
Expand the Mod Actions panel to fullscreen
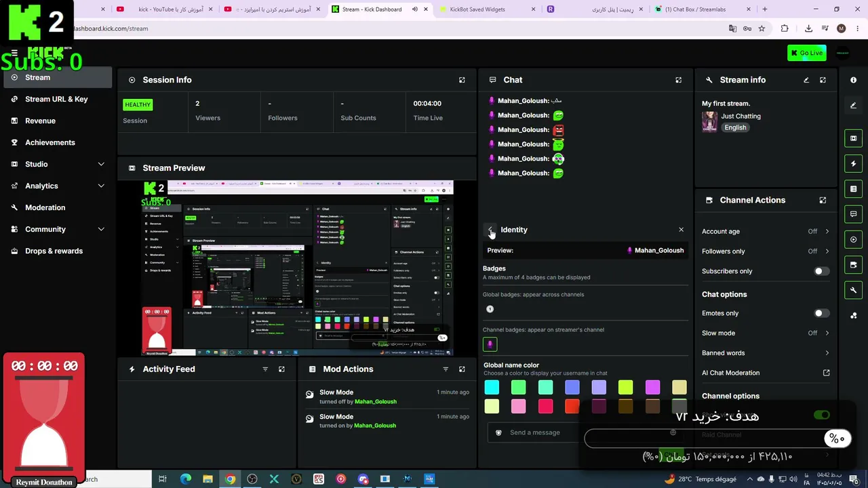pos(462,369)
